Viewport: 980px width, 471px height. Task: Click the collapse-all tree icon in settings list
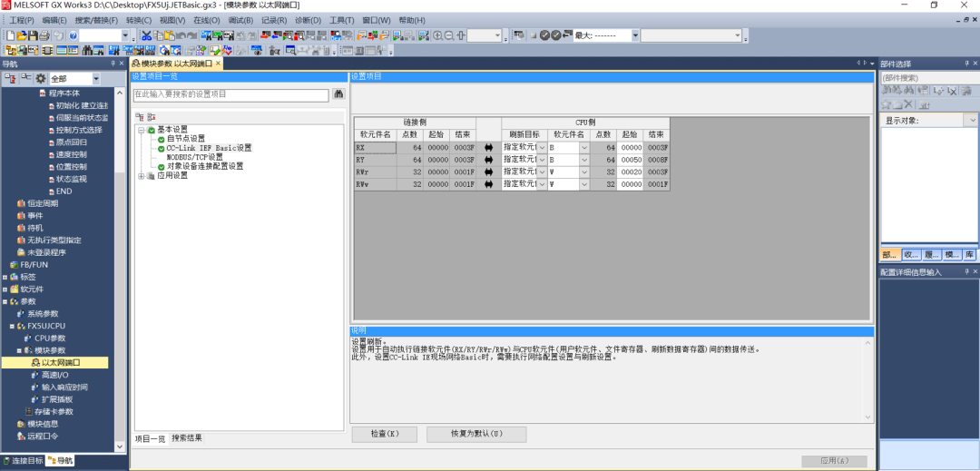pos(152,117)
